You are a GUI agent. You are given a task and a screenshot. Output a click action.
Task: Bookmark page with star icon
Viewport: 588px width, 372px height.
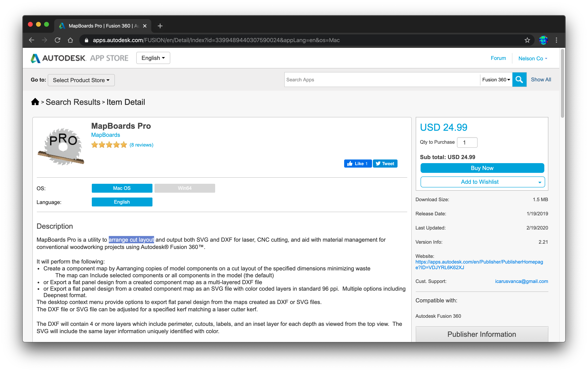coord(527,40)
